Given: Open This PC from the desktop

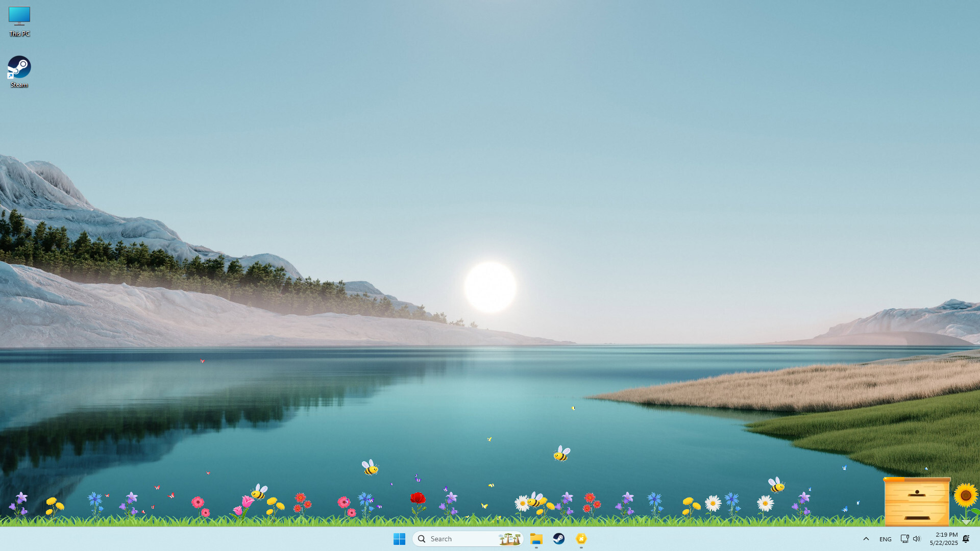Looking at the screenshot, I should [x=19, y=15].
